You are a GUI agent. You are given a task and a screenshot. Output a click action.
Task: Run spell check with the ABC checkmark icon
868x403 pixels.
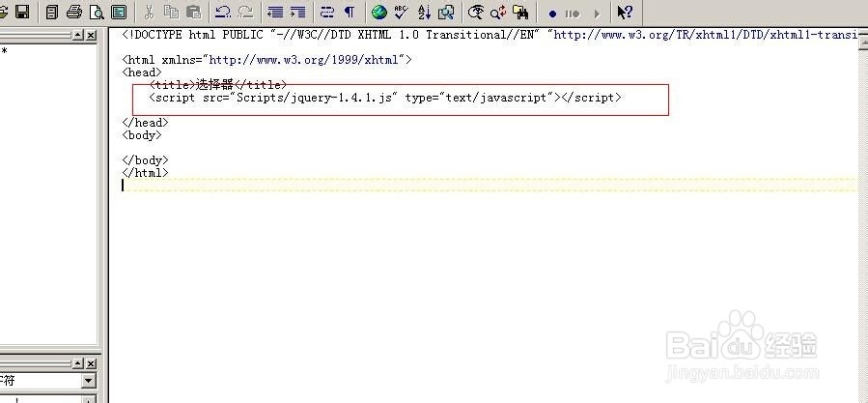point(402,12)
